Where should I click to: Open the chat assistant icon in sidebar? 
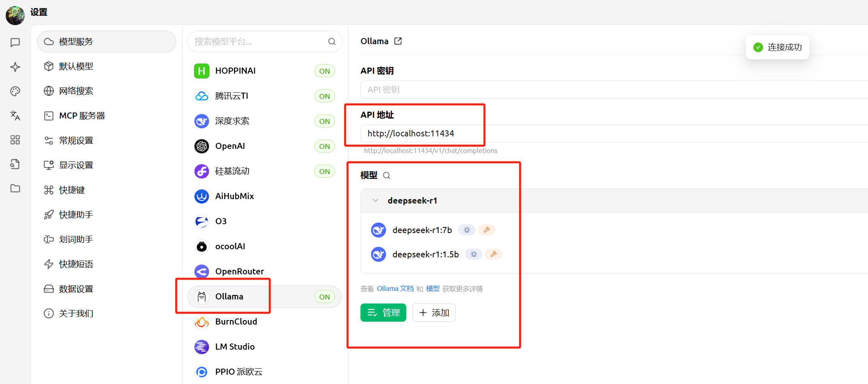pyautogui.click(x=15, y=42)
